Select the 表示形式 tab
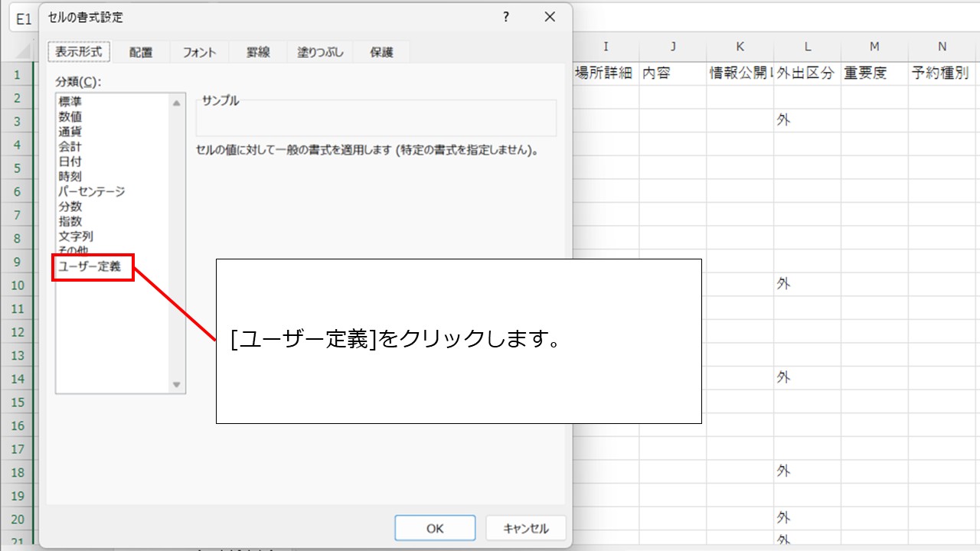 [x=80, y=51]
